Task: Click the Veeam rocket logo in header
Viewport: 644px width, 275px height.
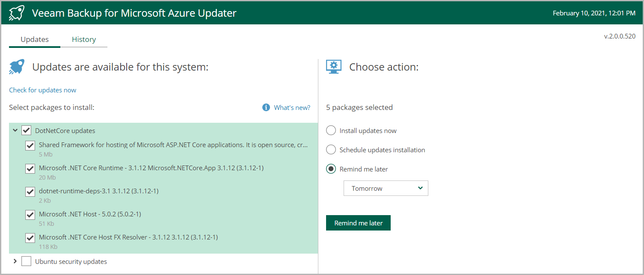Action: (17, 13)
